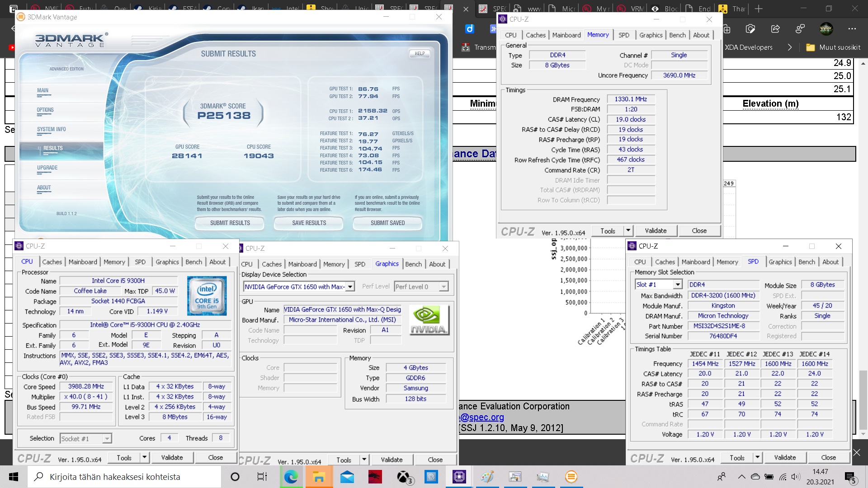The width and height of the screenshot is (868, 488).
Task: Open the Paint palette icon on taskbar
Action: (x=487, y=477)
